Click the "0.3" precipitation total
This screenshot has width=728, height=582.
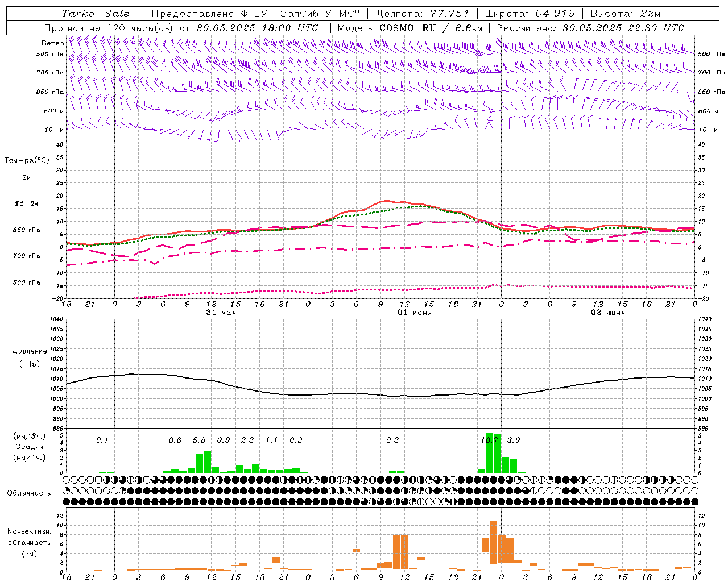click(392, 440)
